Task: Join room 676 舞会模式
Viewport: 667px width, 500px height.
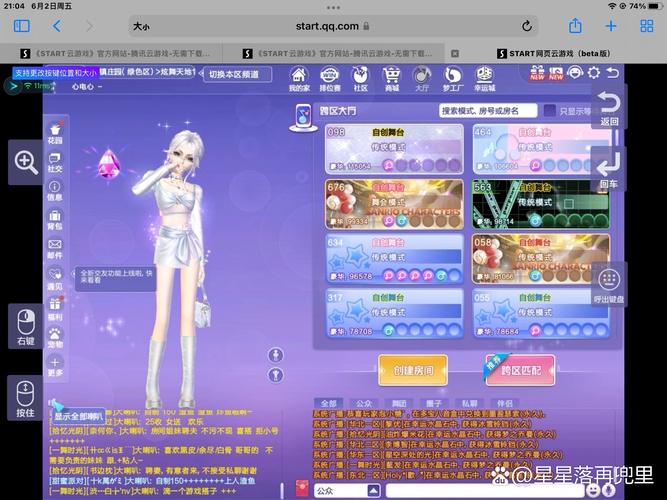Action: pos(394,204)
